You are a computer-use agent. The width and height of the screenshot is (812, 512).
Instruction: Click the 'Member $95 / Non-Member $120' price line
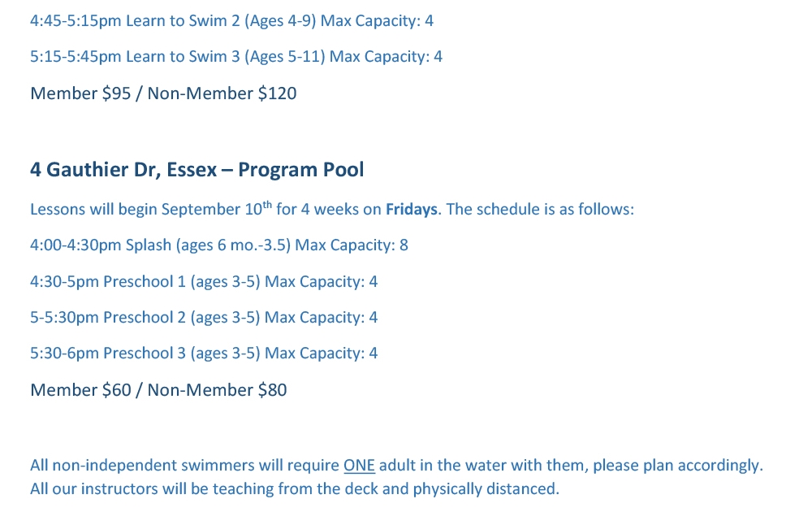point(163,93)
